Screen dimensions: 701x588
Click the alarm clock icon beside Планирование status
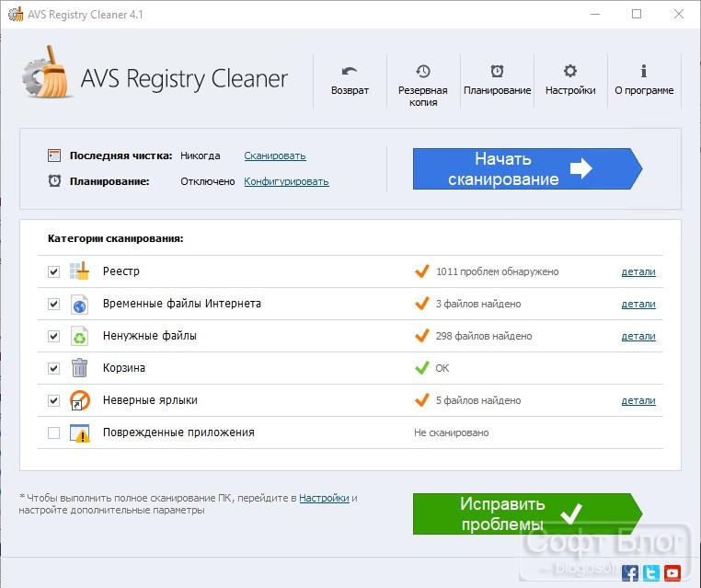tap(54, 181)
